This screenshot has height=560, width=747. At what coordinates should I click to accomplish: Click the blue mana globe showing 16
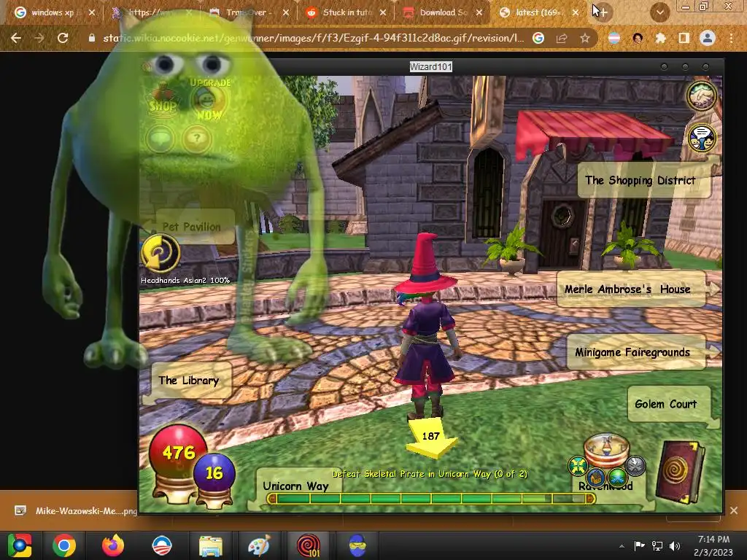pyautogui.click(x=214, y=472)
